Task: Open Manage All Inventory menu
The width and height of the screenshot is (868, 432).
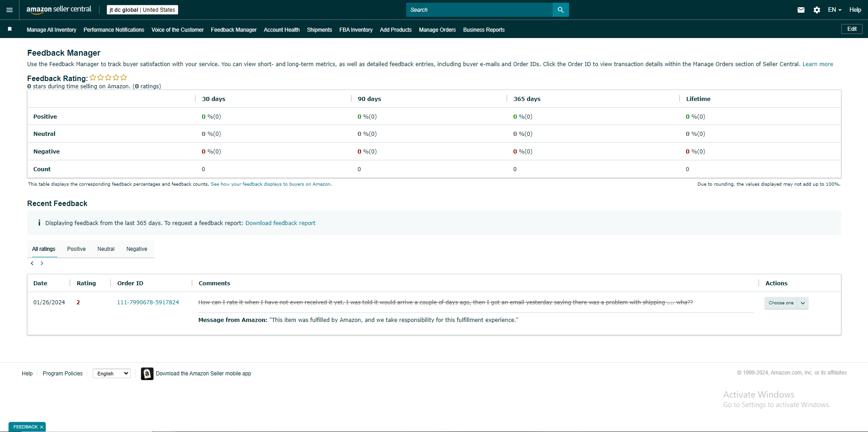Action: tap(52, 30)
